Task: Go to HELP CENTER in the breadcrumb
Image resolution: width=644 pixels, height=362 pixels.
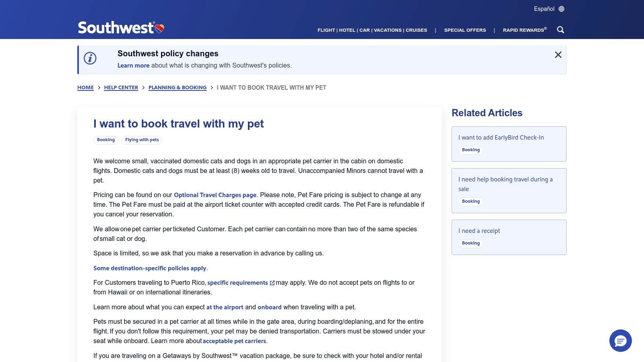Action: pyautogui.click(x=121, y=87)
